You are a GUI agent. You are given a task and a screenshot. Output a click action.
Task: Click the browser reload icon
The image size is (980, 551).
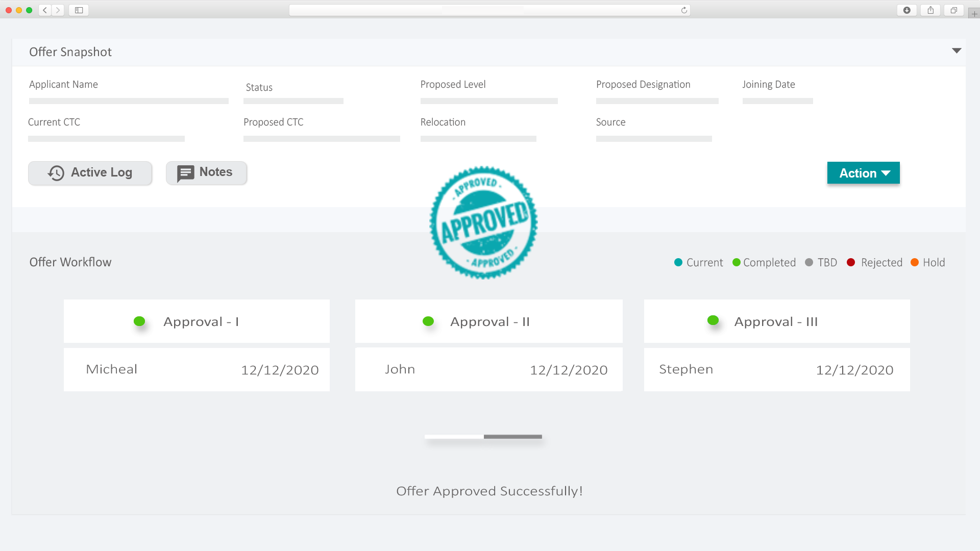pyautogui.click(x=684, y=10)
